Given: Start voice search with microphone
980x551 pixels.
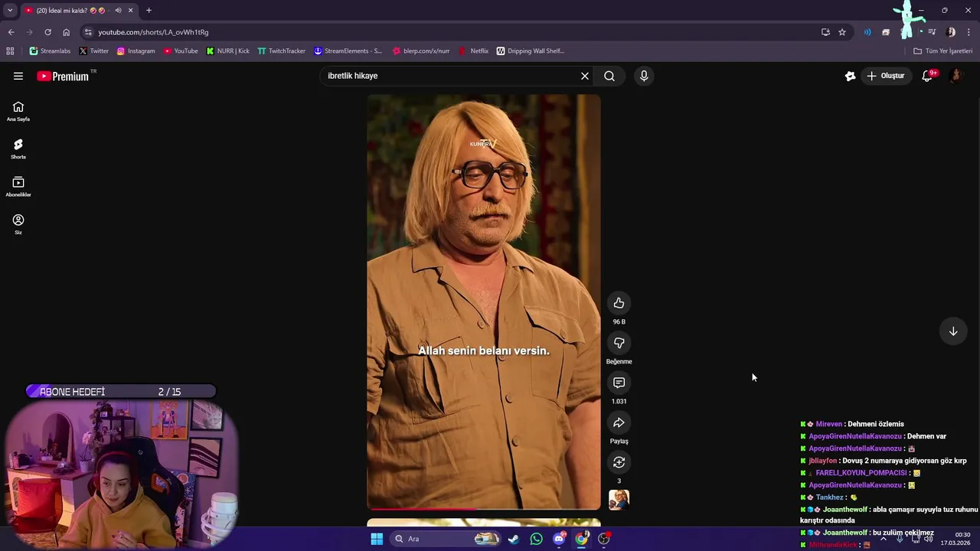Looking at the screenshot, I should point(644,76).
